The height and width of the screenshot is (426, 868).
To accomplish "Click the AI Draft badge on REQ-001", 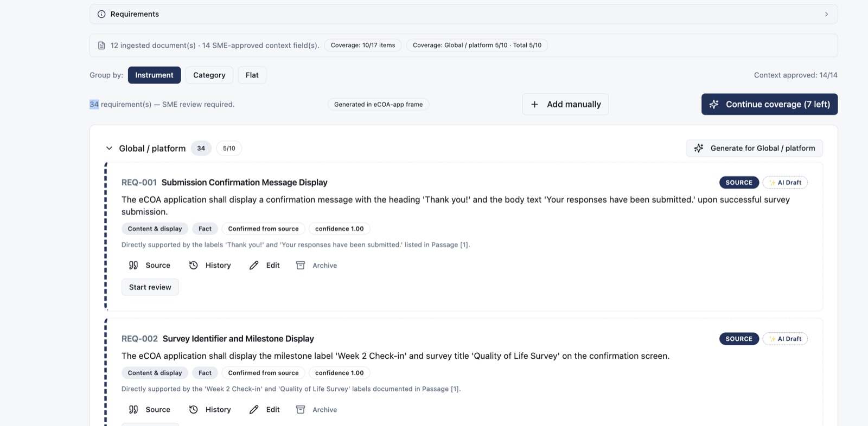I will [x=785, y=183].
